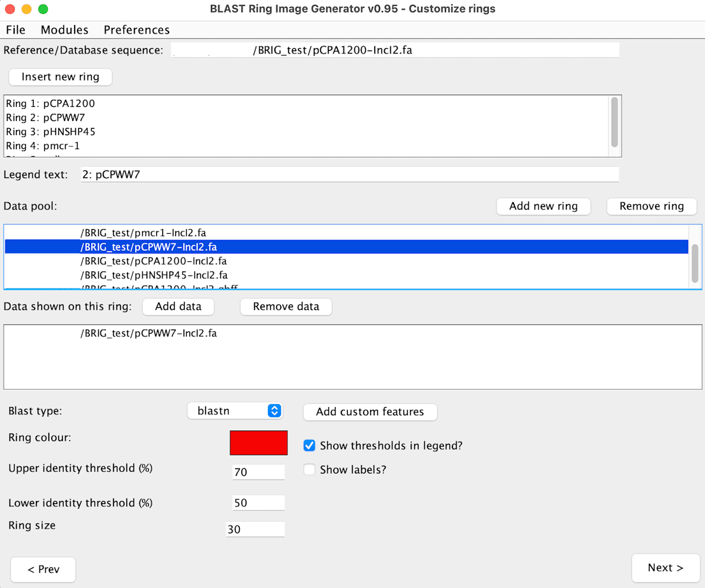
Task: Click the Add new ring button
Action: (543, 206)
